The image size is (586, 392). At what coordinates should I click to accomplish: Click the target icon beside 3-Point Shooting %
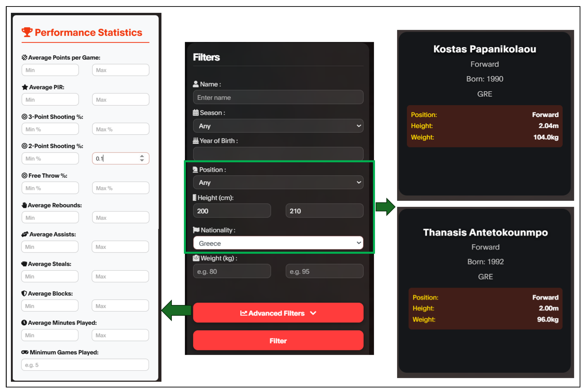(x=24, y=117)
